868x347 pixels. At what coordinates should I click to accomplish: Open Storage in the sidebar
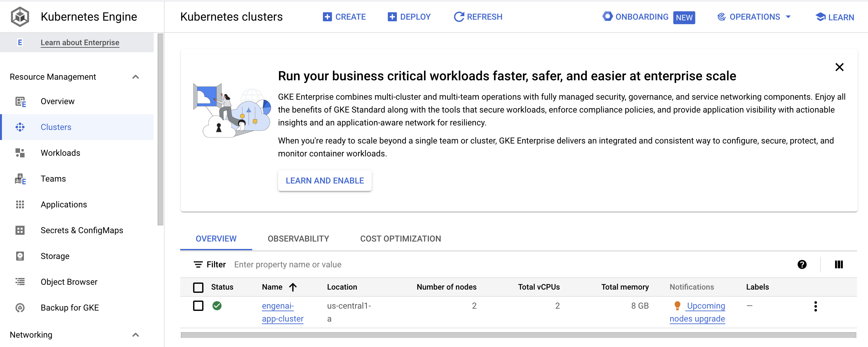[x=77, y=256]
